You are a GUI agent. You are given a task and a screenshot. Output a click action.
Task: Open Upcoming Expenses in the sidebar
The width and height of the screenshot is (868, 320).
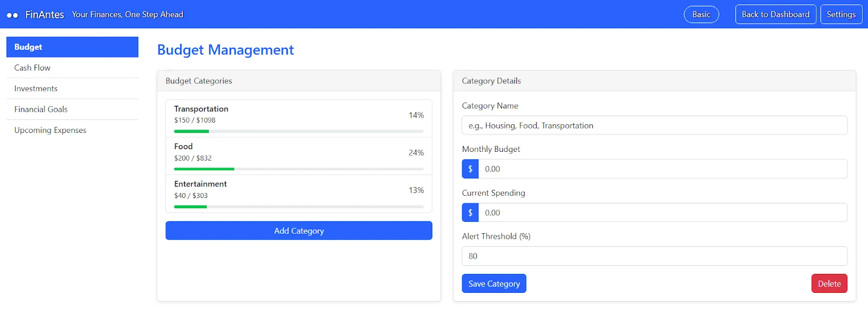pos(50,130)
